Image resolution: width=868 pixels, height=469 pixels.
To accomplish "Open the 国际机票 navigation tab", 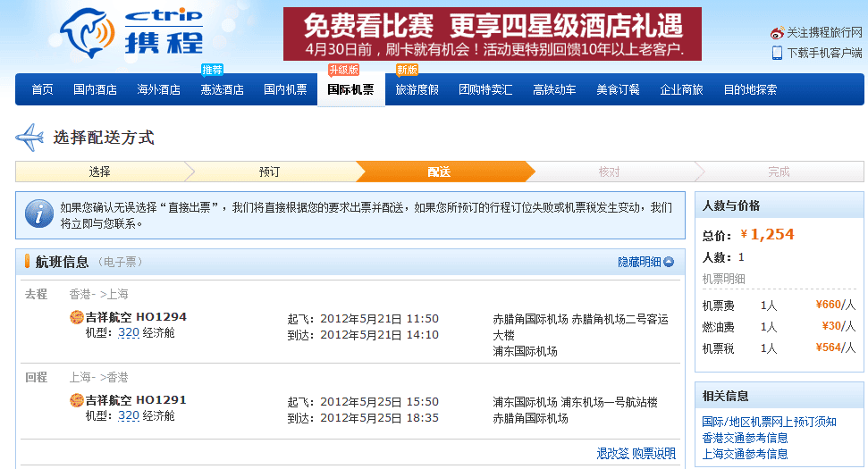I will point(350,89).
